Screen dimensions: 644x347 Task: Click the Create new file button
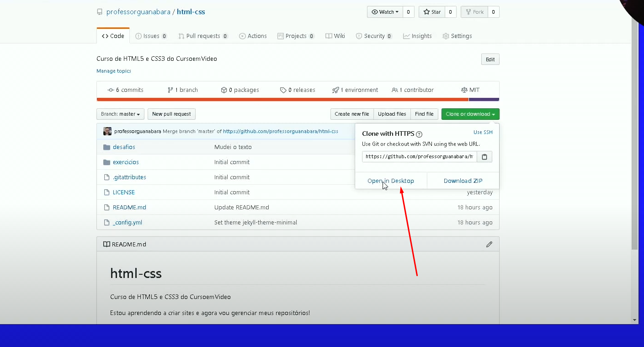click(352, 114)
